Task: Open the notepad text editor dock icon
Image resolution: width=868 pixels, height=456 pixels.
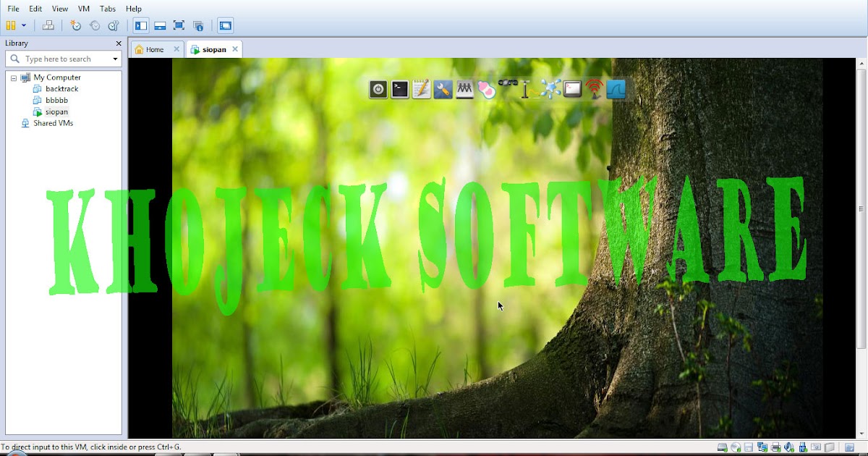Action: coord(421,89)
